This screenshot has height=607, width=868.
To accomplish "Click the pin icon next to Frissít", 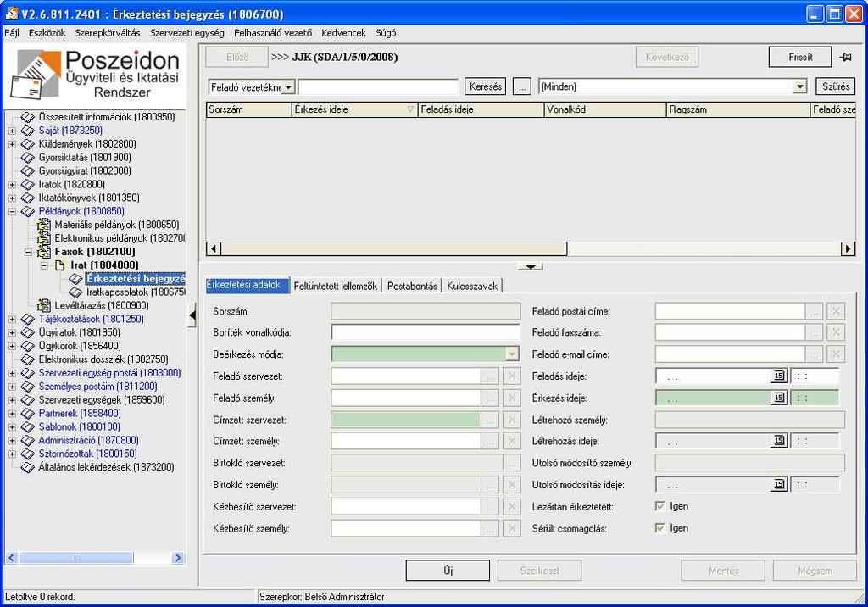I will click(x=845, y=57).
